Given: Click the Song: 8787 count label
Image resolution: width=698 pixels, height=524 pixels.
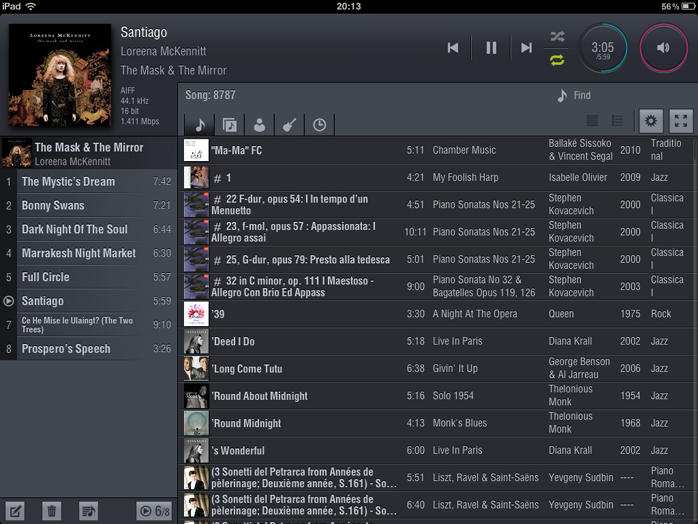Looking at the screenshot, I should pos(210,95).
